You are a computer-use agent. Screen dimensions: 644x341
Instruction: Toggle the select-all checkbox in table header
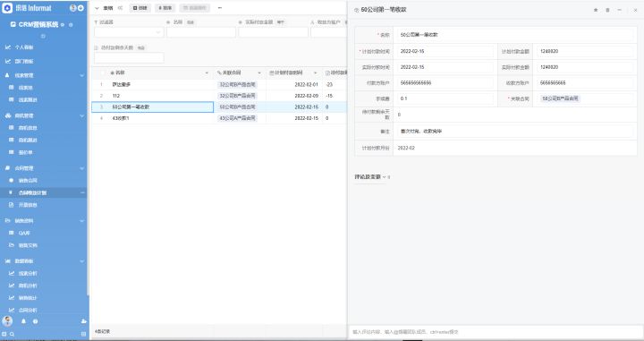pyautogui.click(x=102, y=72)
